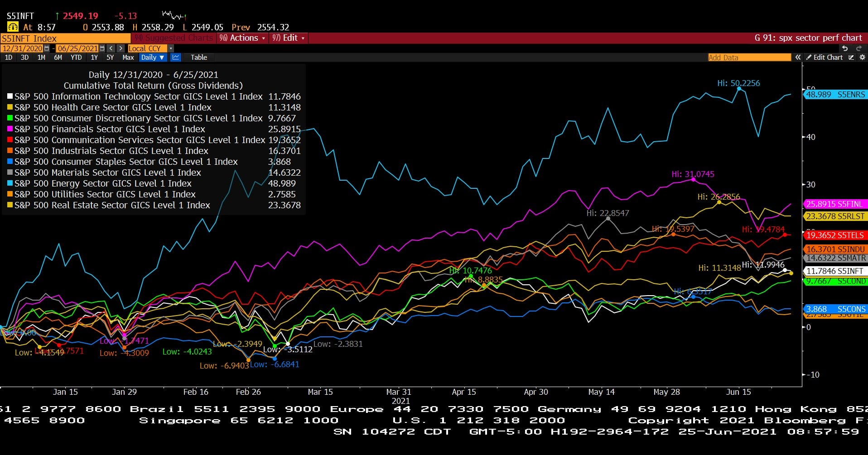The width and height of the screenshot is (868, 455).
Task: Click the G 91: spx sector perf chart title
Action: pos(808,38)
